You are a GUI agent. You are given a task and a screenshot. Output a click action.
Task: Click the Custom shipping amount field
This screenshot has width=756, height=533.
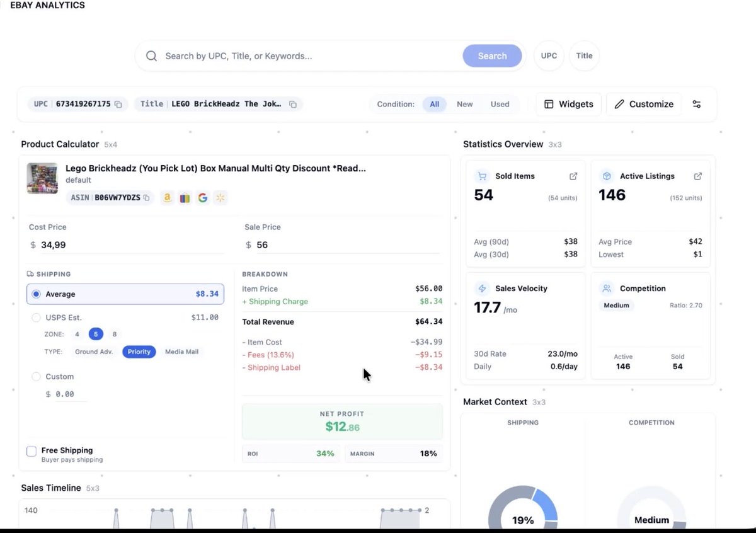coord(66,394)
